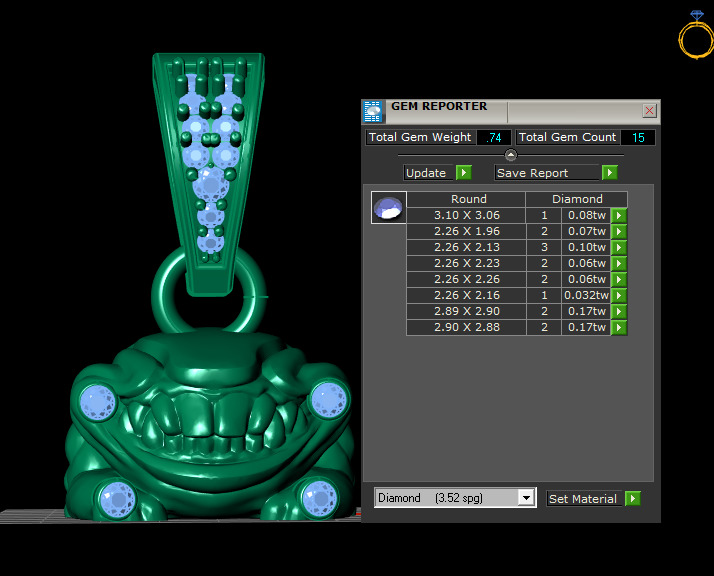Click green arrow for 2.26 X 2.13 row
The image size is (714, 576).
[619, 247]
